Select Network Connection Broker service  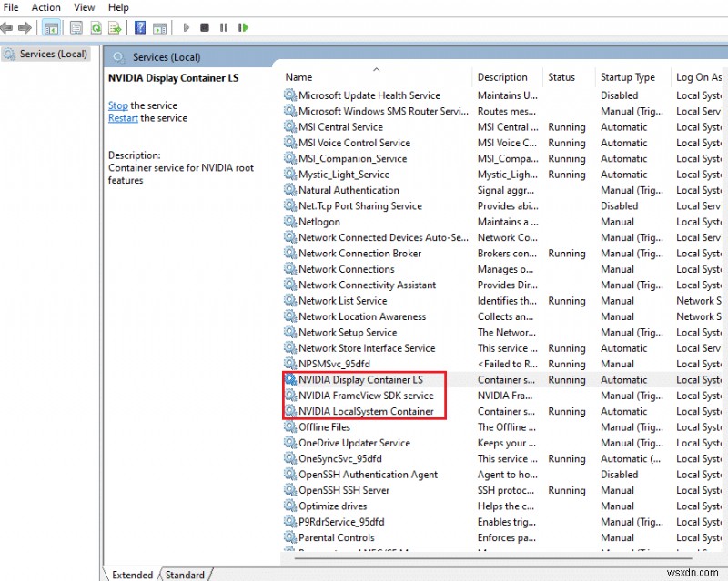click(504, 253)
